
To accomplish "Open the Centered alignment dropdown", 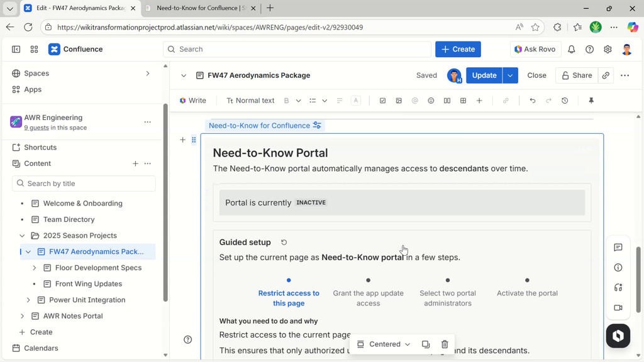I will click(x=384, y=344).
